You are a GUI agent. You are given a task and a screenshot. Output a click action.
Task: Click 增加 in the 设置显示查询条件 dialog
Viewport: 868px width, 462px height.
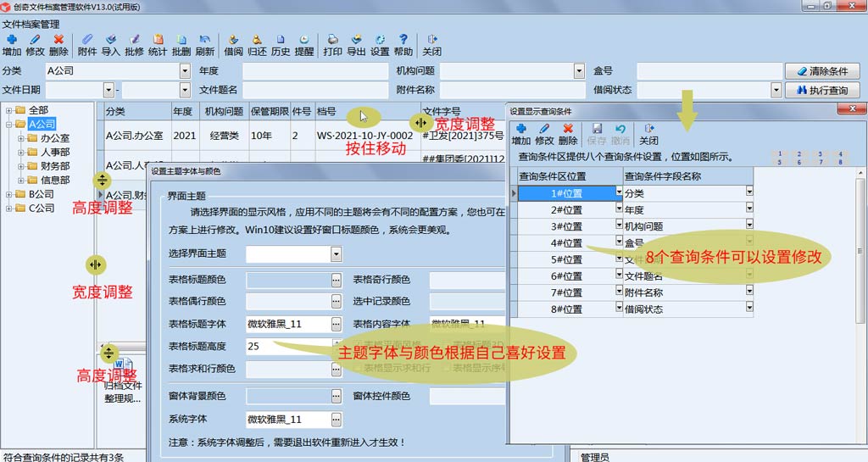tap(521, 135)
